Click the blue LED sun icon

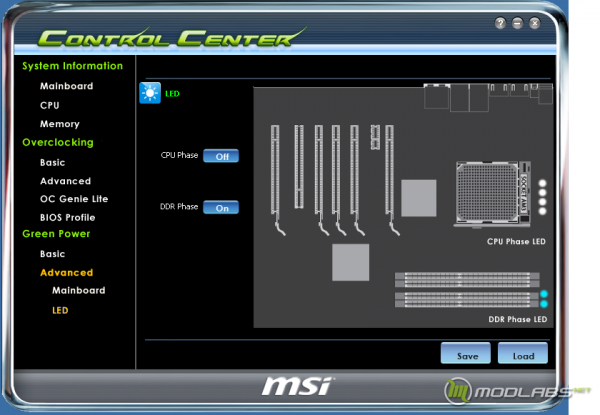click(x=150, y=93)
